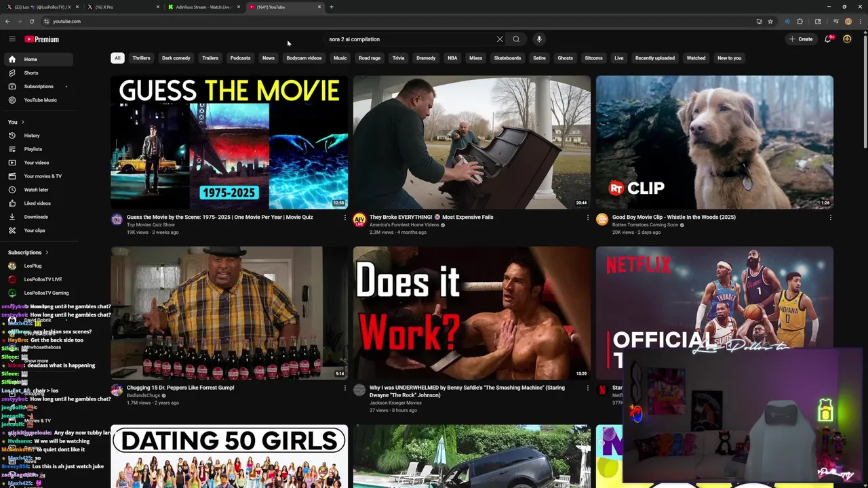
Task: Open the YouTube hamburger guide menu
Action: coord(12,39)
